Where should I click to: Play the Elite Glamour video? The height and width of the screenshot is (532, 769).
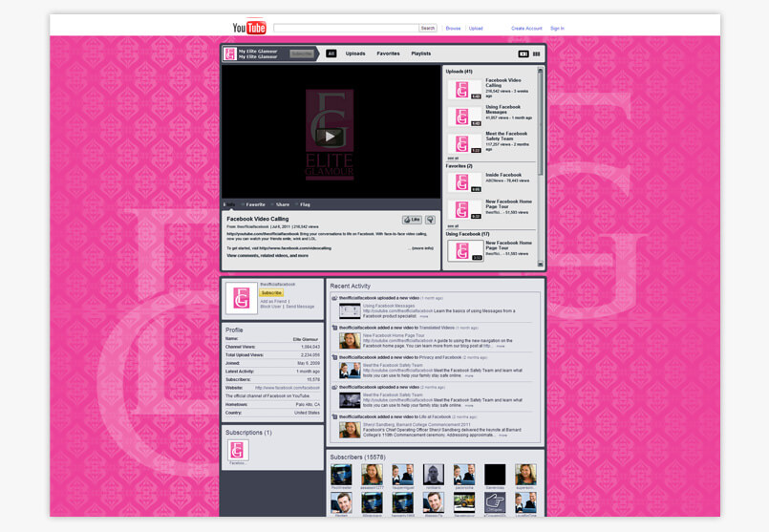[330, 137]
